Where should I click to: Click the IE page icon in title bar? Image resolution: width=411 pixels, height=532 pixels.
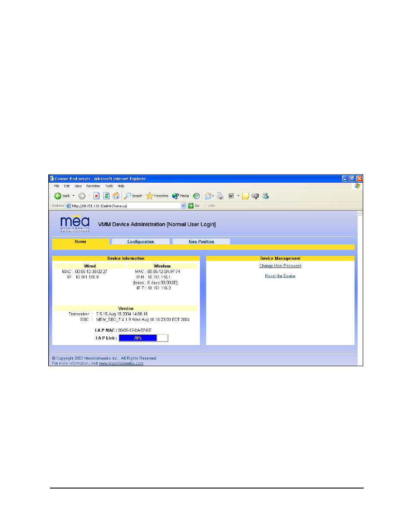52,178
